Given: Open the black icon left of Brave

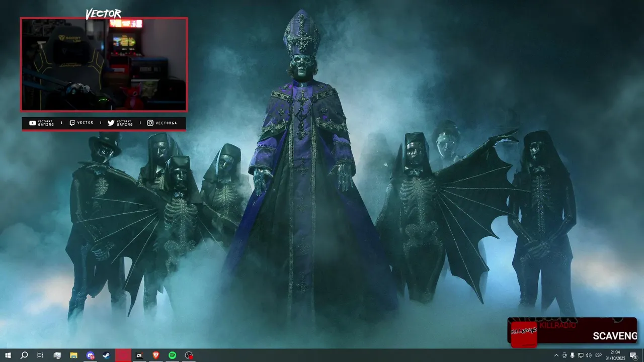Looking at the screenshot, I should [139, 355].
